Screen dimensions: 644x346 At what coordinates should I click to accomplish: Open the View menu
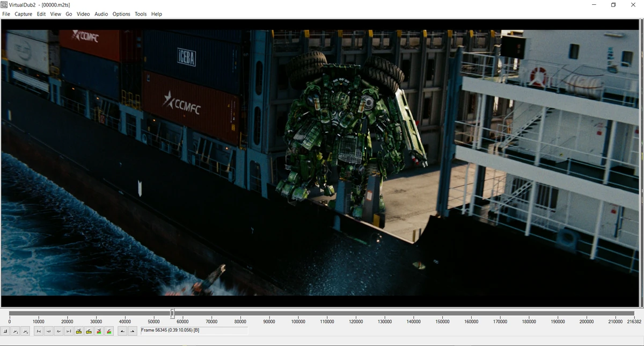56,14
